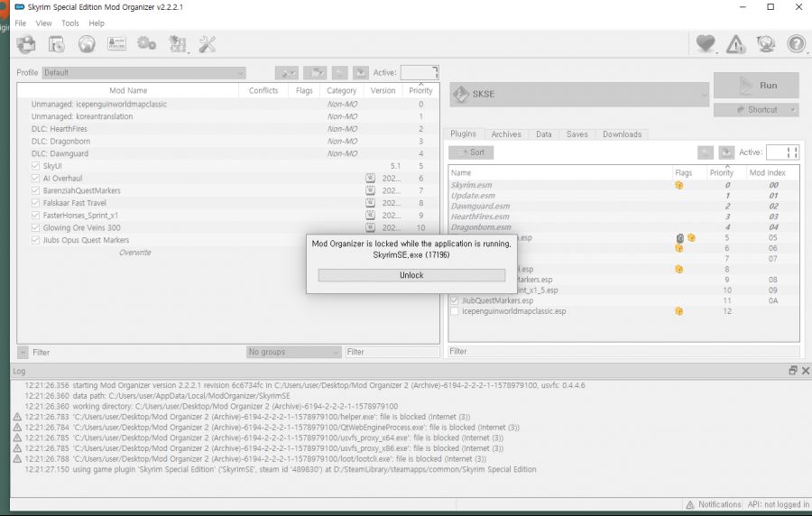Image resolution: width=812 pixels, height=516 pixels.
Task: Click the Help question mark icon
Action: [796, 43]
